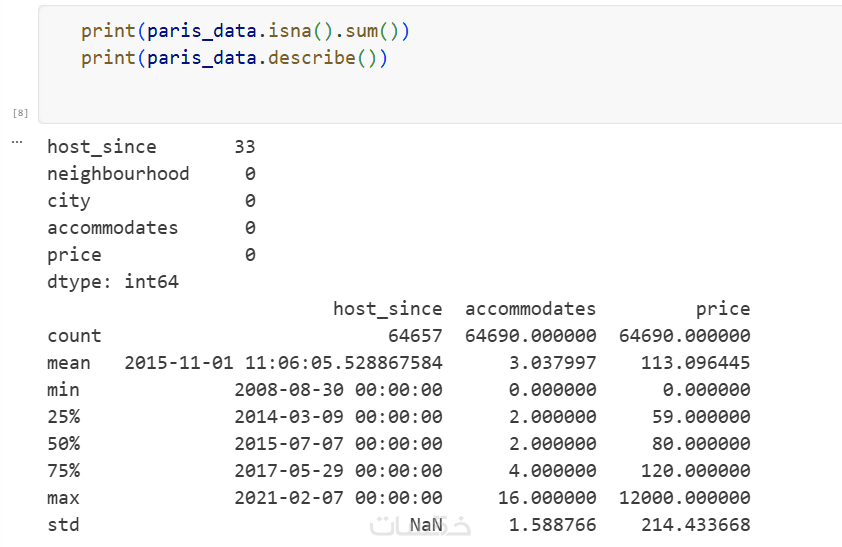Screen dimensions: 842x547
Task: Click the city row label in output
Action: tap(69, 201)
